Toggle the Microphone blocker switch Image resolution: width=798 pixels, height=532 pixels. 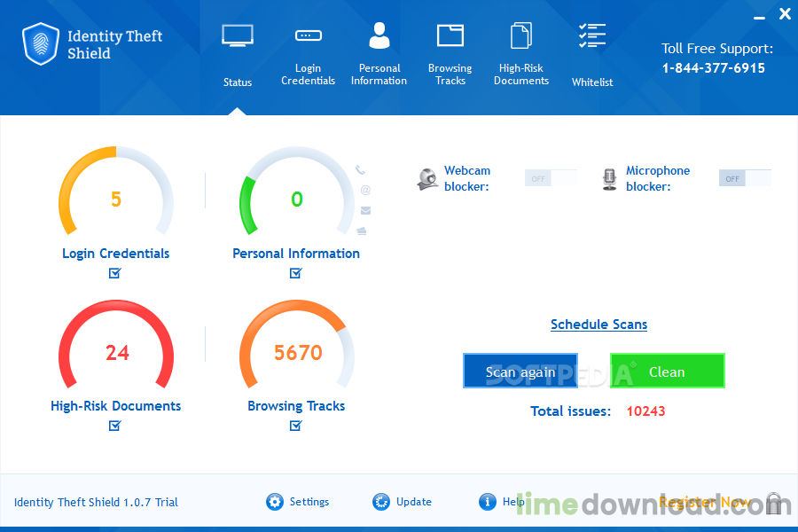745,178
